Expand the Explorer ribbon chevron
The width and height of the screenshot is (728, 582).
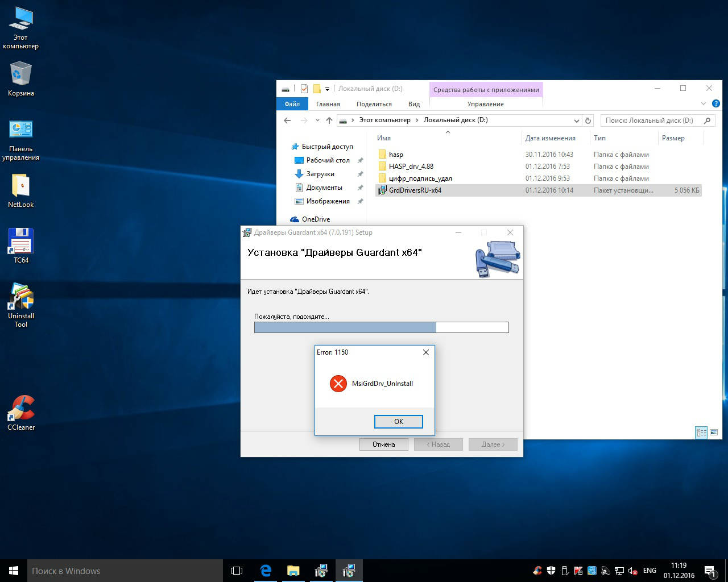pyautogui.click(x=703, y=104)
